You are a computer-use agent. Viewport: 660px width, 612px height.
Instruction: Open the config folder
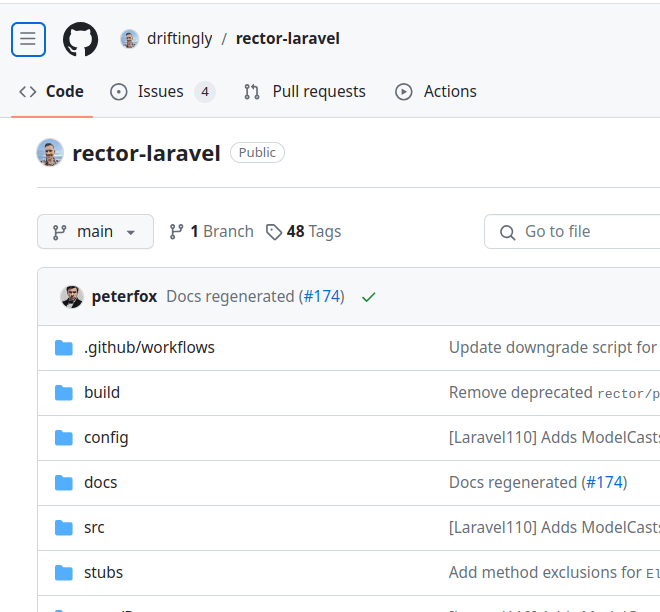[106, 438]
